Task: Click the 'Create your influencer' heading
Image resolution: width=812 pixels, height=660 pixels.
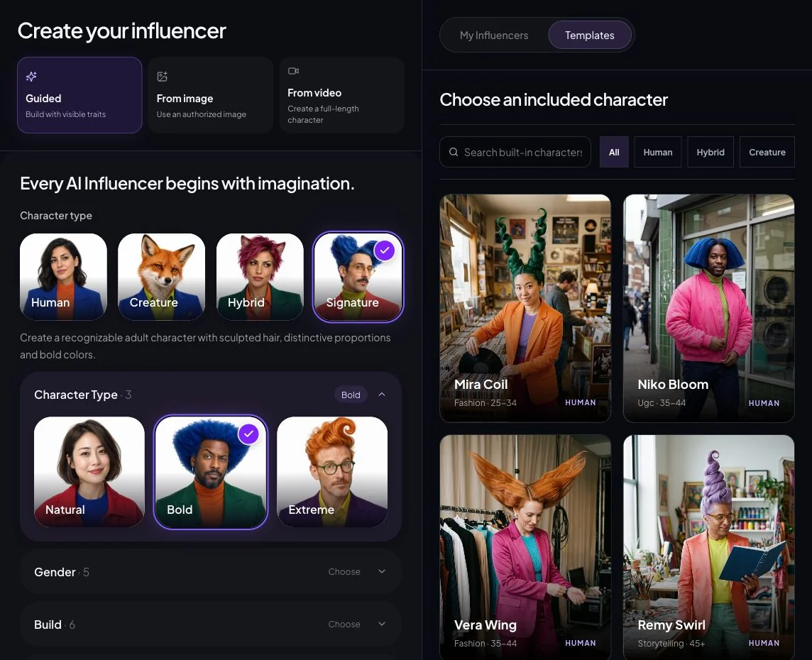Action: coord(121,31)
